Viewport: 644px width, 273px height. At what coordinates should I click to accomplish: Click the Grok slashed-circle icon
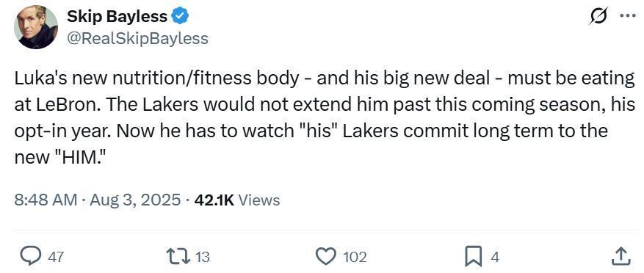click(598, 16)
